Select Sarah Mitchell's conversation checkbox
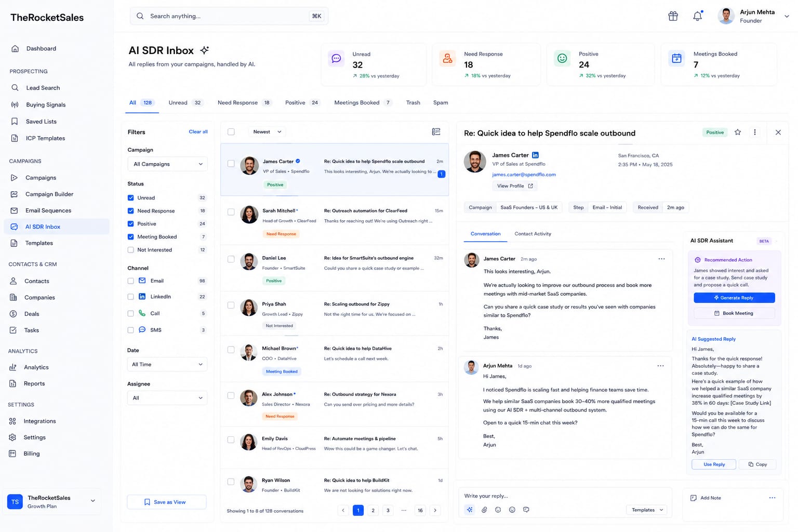798x532 pixels. pos(231,212)
